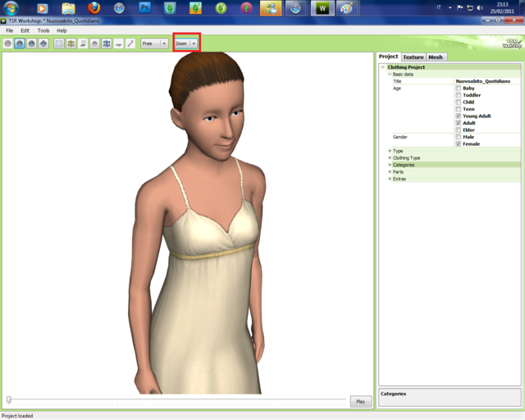Click the Action Center flag tray icon
525x420 pixels.
460,7
